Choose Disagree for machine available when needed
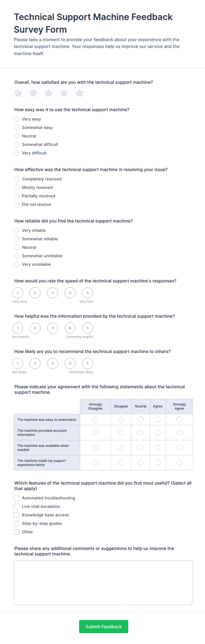The image size is (205, 644). point(121,447)
